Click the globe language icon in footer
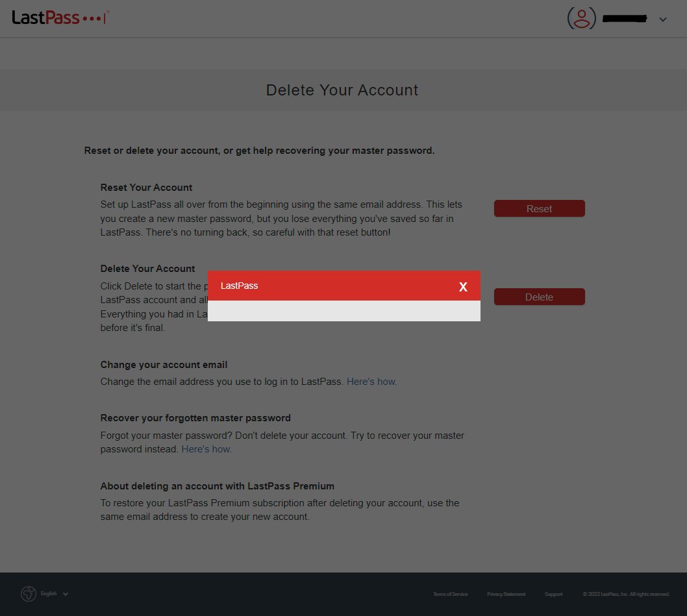Image resolution: width=687 pixels, height=616 pixels. (29, 594)
